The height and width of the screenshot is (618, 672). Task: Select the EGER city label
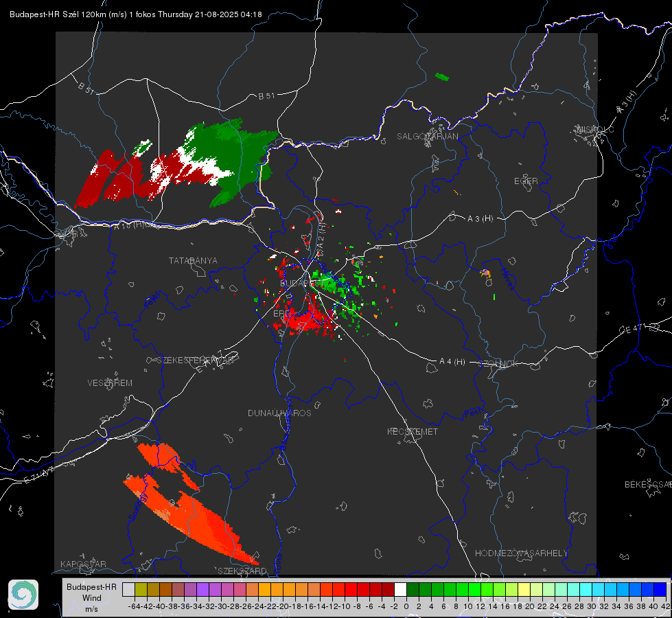[x=526, y=181]
